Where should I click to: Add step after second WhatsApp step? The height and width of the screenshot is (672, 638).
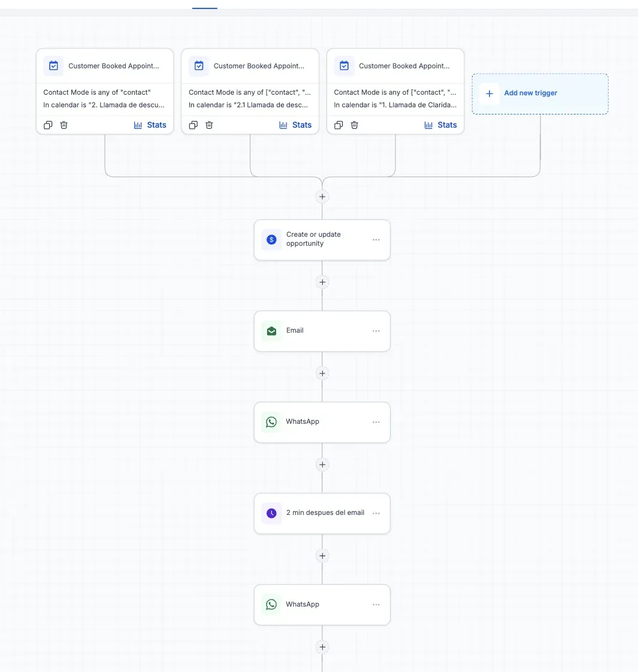click(322, 647)
